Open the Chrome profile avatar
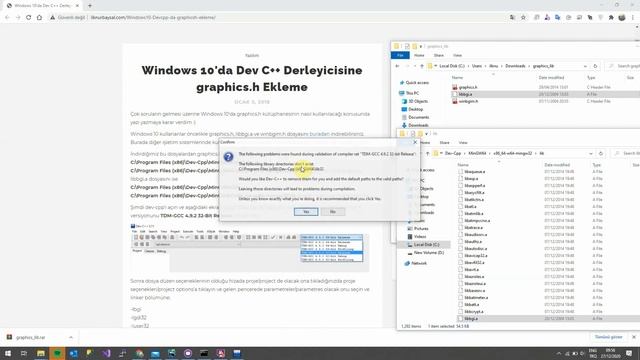 622,18
